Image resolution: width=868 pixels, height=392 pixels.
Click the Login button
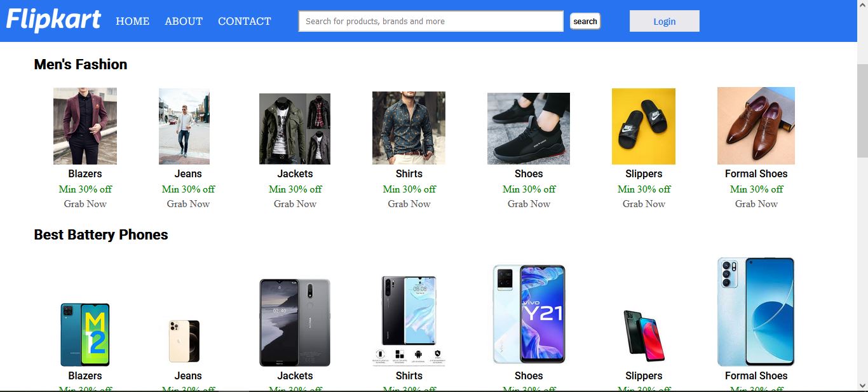[664, 21]
